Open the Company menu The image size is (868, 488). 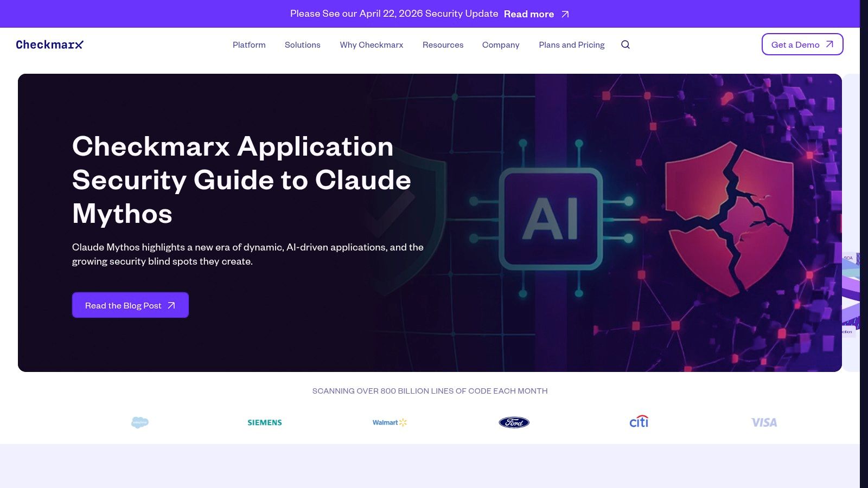(501, 44)
